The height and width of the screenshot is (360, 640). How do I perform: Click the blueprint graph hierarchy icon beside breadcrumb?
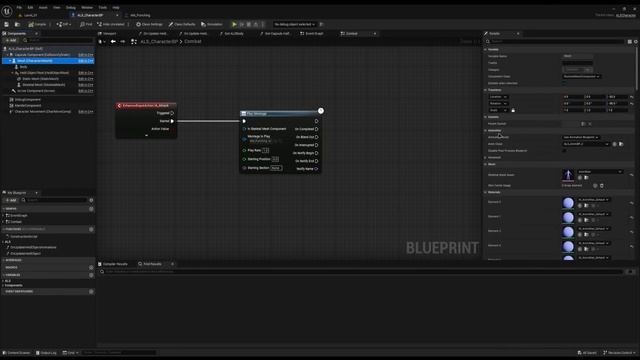133,42
